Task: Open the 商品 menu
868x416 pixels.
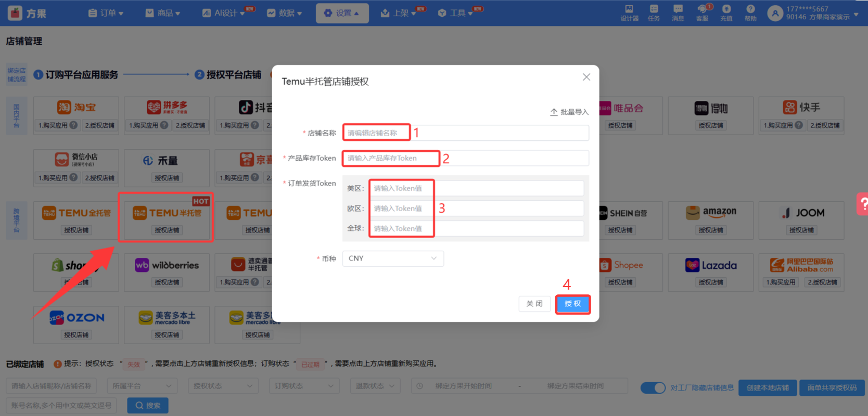Action: (x=163, y=13)
